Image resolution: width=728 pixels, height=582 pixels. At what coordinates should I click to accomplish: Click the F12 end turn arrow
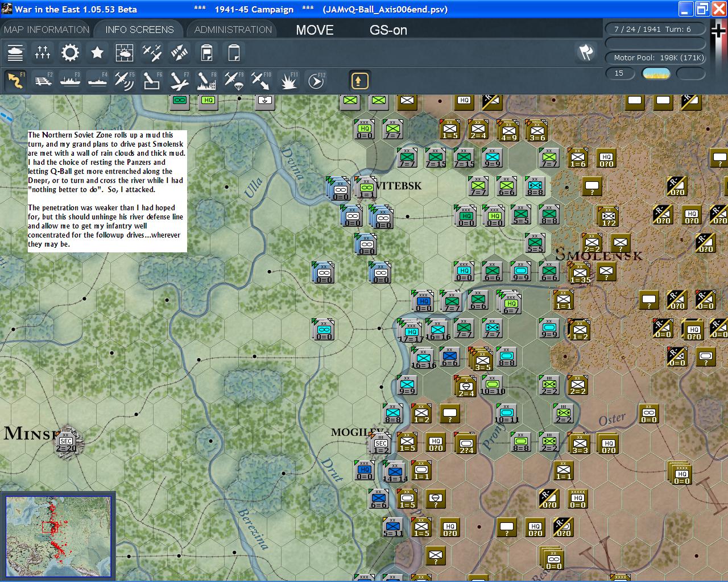coord(316,81)
